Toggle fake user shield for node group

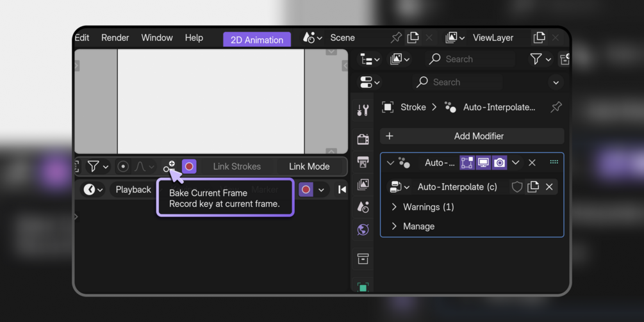tap(516, 187)
